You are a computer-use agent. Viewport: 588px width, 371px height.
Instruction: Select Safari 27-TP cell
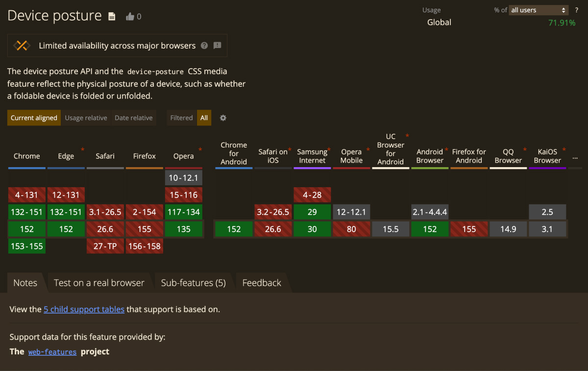click(x=105, y=247)
